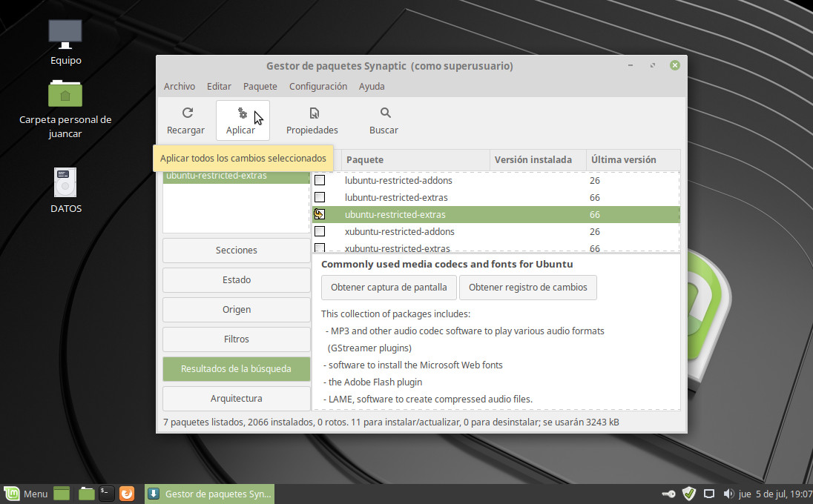Open the DATOS drive desktop icon
Viewport: 813px width, 504px height.
click(65, 183)
